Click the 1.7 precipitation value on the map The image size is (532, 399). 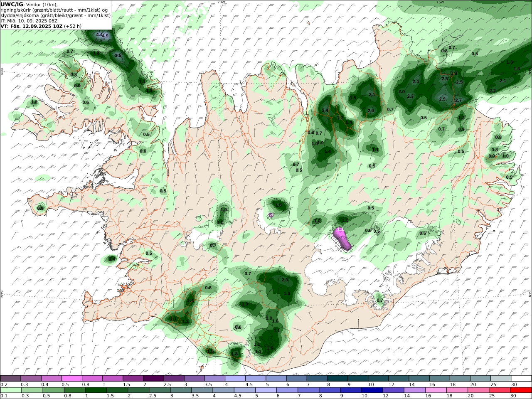tap(340, 118)
